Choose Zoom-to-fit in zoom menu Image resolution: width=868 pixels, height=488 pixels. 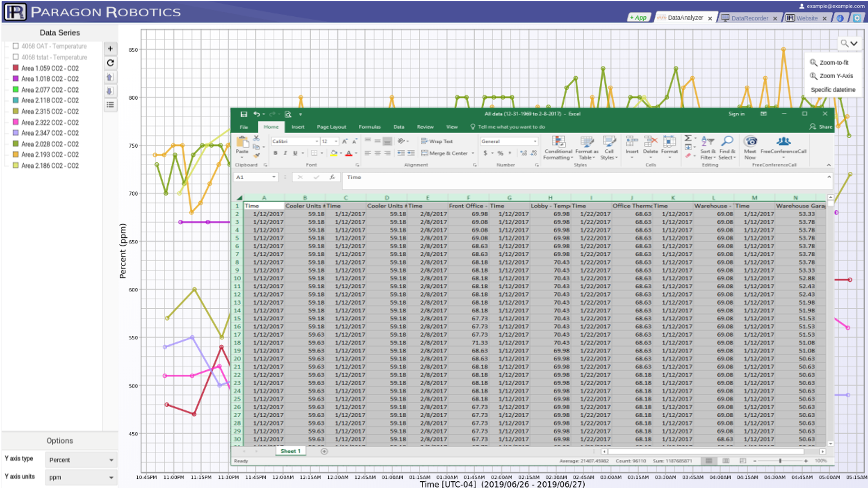tap(829, 62)
